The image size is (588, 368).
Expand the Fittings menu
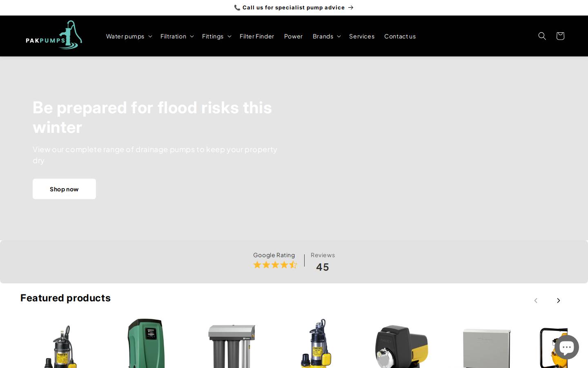[217, 36]
